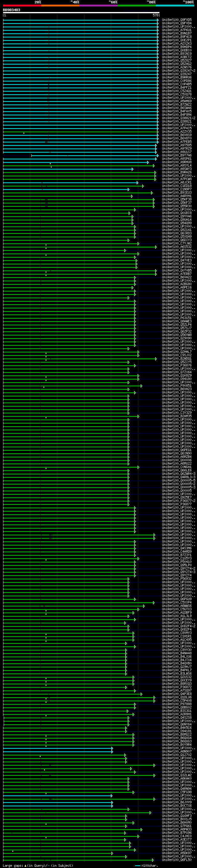Click hit label UniRef100_Q92141
Viewport: 197px width, 868px height.
[177, 230]
